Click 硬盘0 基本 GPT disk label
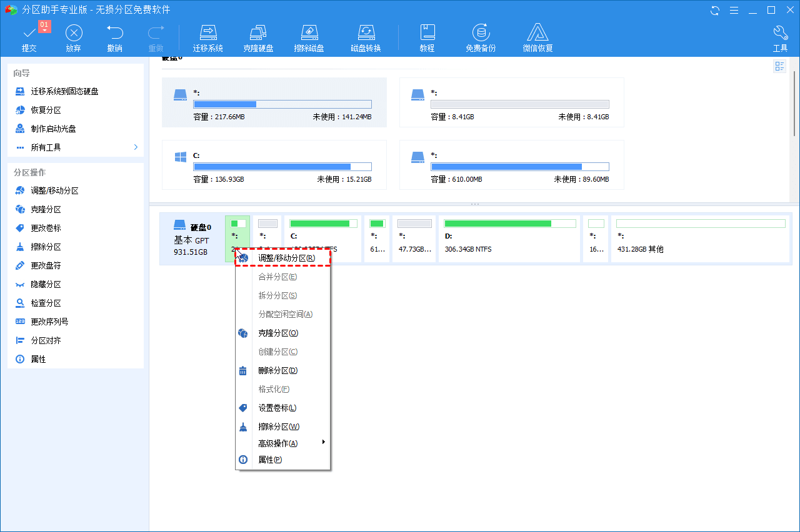The height and width of the screenshot is (532, 800). [192, 239]
